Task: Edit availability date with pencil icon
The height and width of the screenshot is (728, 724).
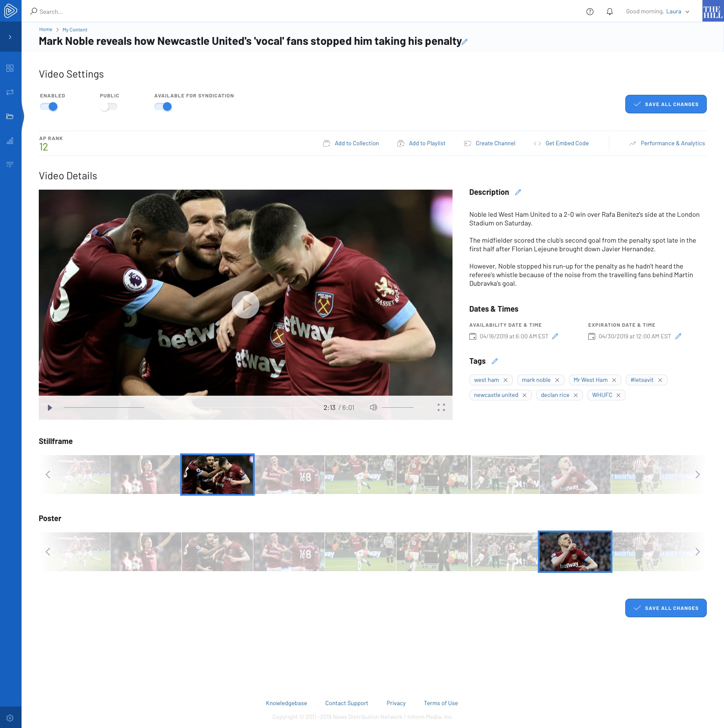Action: [x=555, y=336]
